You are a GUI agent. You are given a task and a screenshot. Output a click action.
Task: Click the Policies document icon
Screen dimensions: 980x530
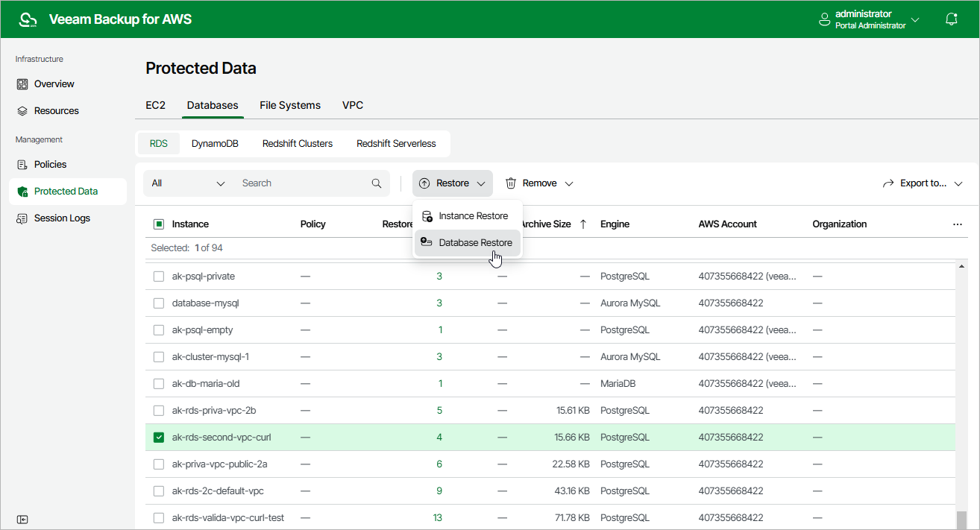tap(22, 165)
